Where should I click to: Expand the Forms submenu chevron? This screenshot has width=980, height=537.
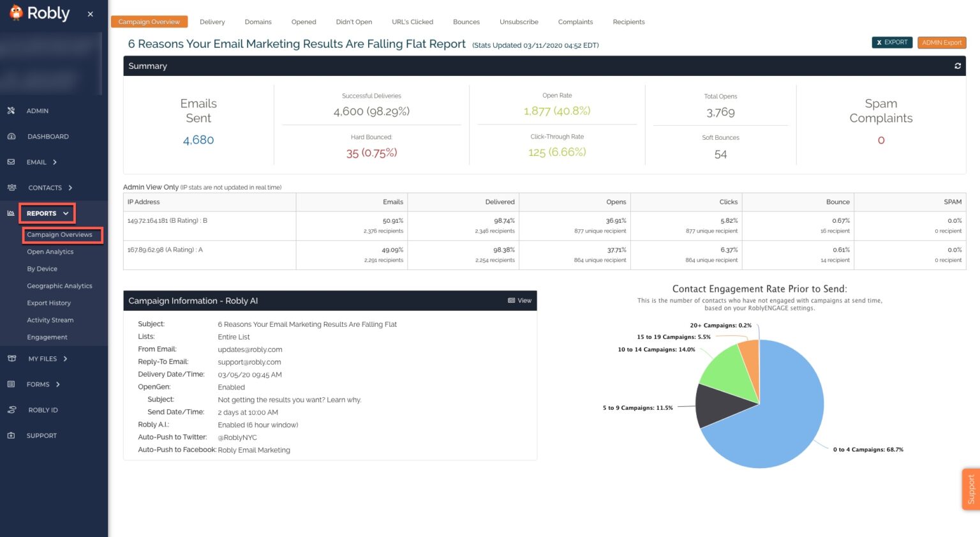58,384
